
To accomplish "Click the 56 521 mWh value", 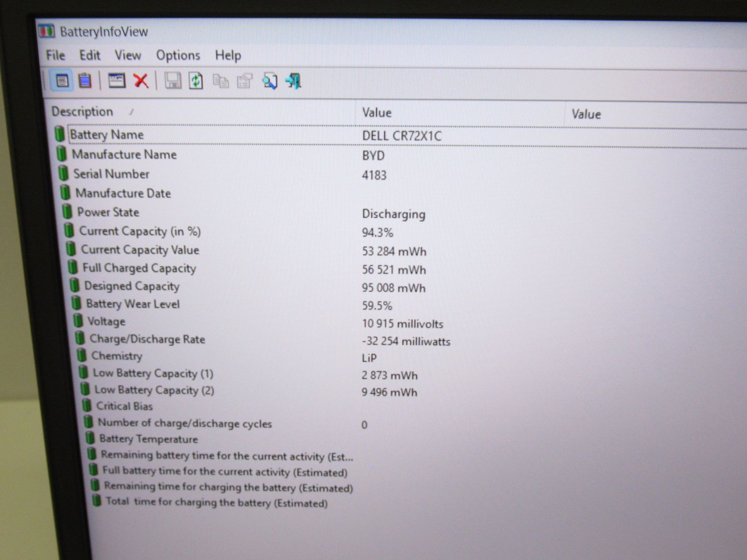I will 394,270.
